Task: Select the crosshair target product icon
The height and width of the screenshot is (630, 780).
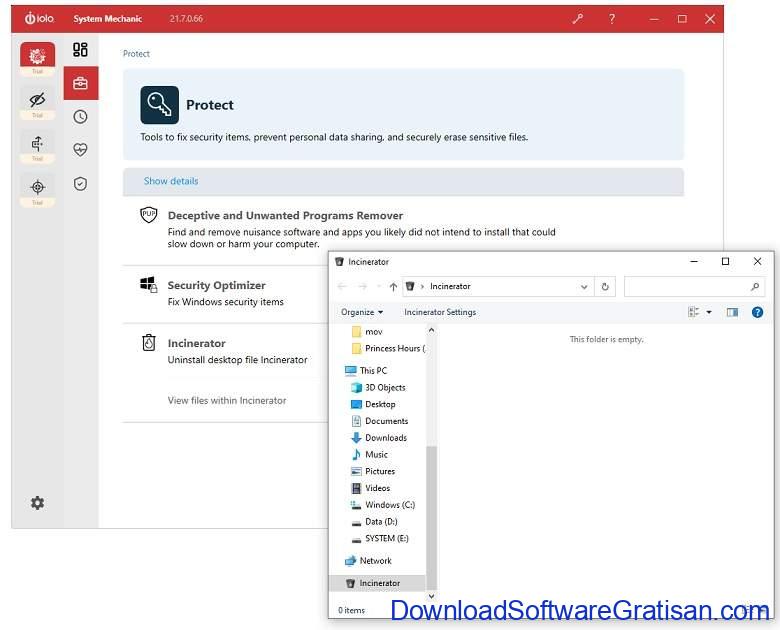Action: coord(37,187)
